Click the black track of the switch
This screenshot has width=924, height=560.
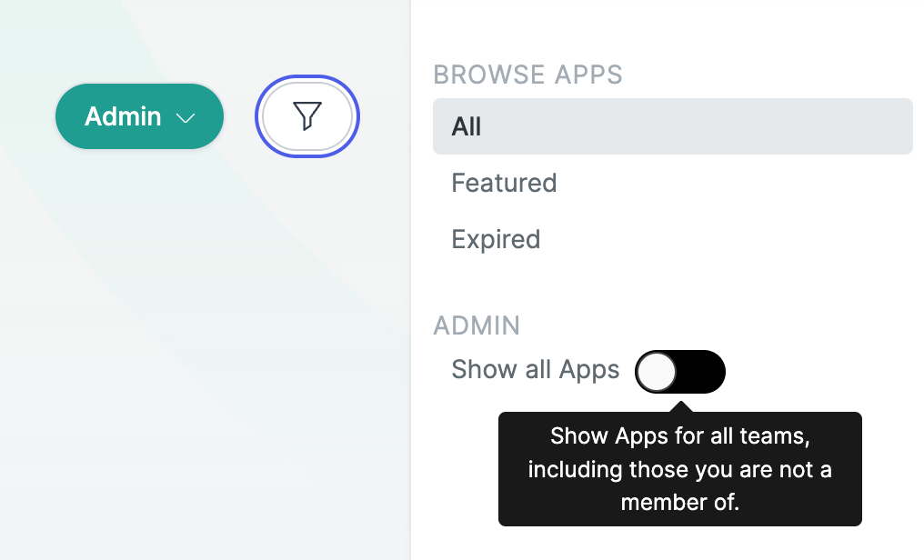pyautogui.click(x=701, y=372)
